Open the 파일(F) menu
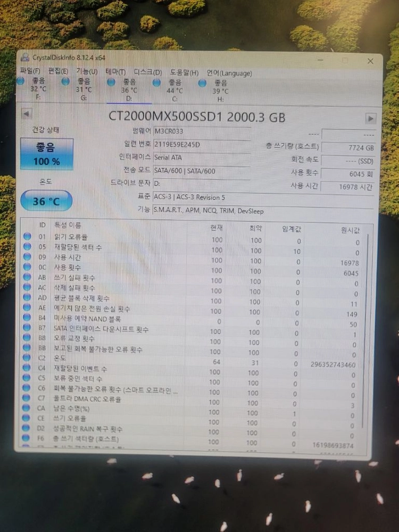Image resolution: width=399 pixels, height=532 pixels. click(x=30, y=71)
